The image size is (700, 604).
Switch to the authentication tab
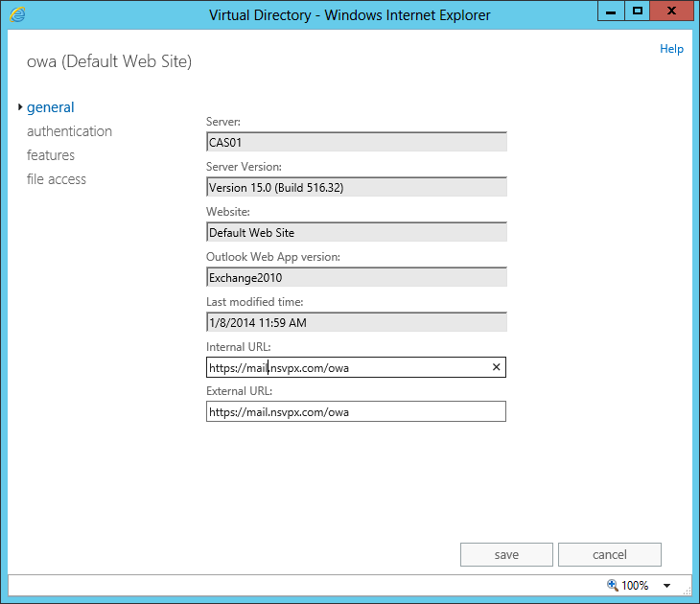tap(69, 131)
